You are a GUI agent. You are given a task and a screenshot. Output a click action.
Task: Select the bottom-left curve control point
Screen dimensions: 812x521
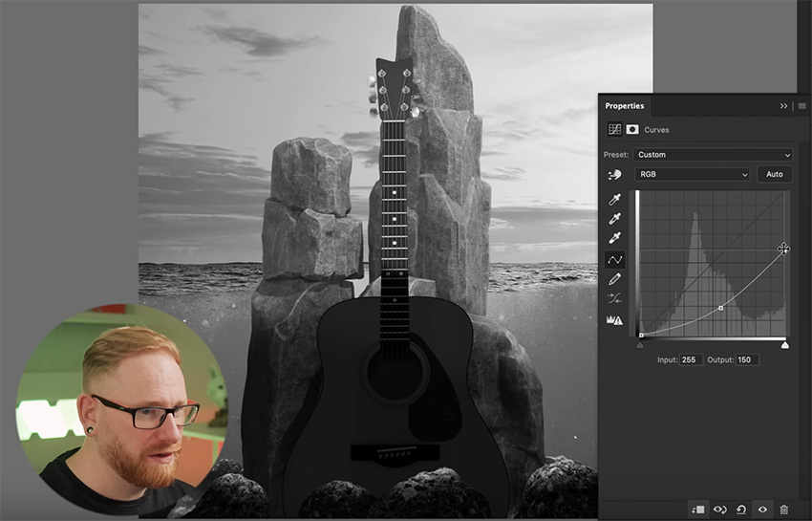641,336
